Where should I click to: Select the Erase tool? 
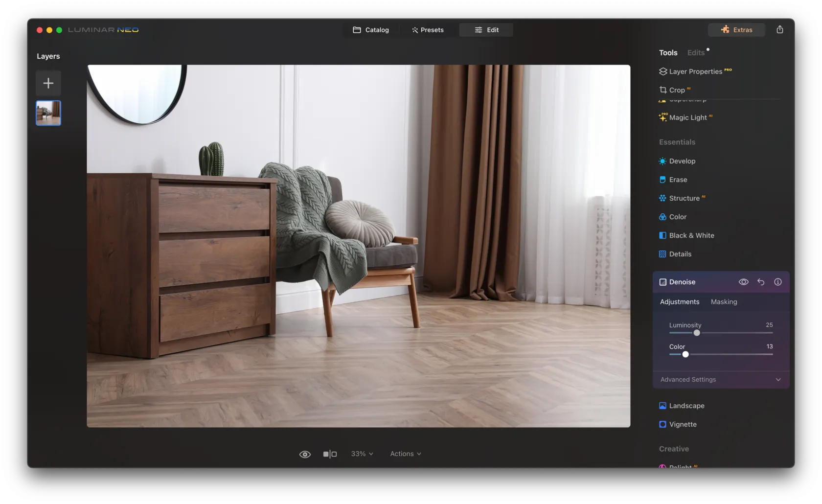tap(678, 180)
